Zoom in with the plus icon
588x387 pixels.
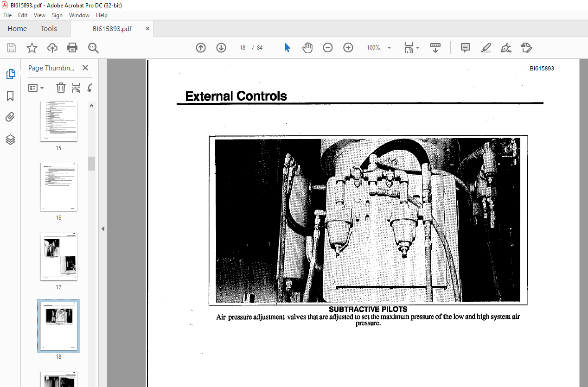[x=348, y=48]
